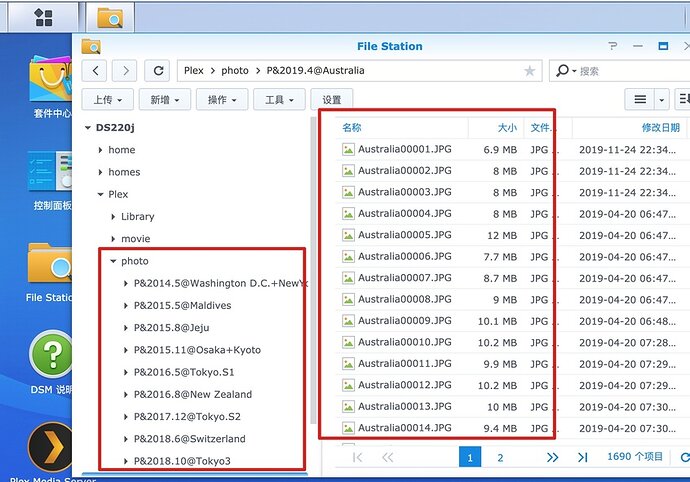
Task: Switch to list view mode icon
Action: pyautogui.click(x=640, y=99)
